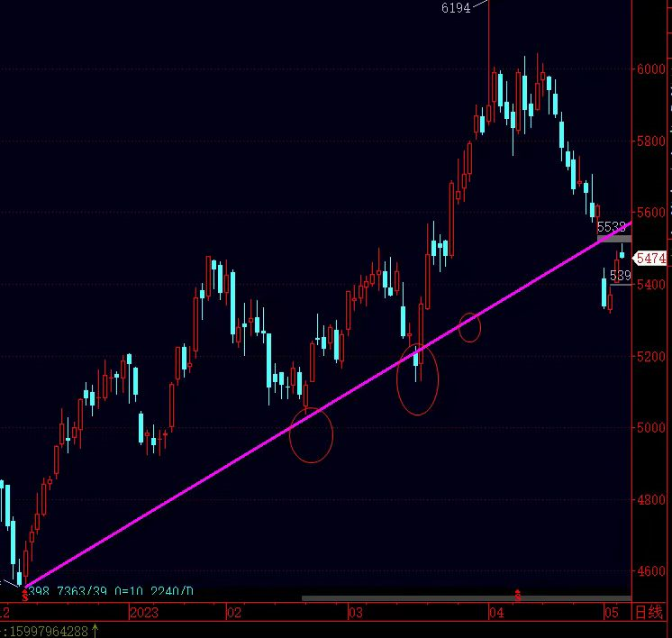Click the 5600 price axis label
The image size is (672, 638).
(651, 213)
